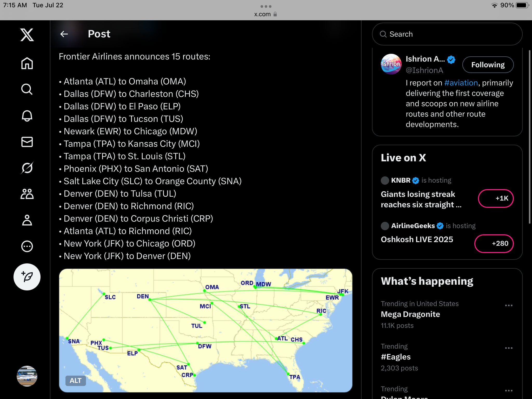The height and width of the screenshot is (399, 532).
Task: Click the Following button for Ishrion
Action: coord(488,65)
